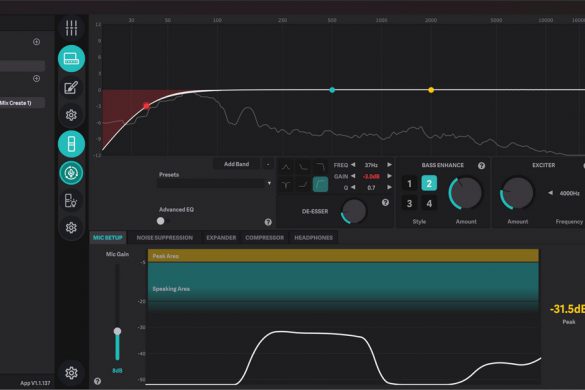Open bottom sidebar settings gear
Viewport: 585px width, 390px height.
point(71,372)
